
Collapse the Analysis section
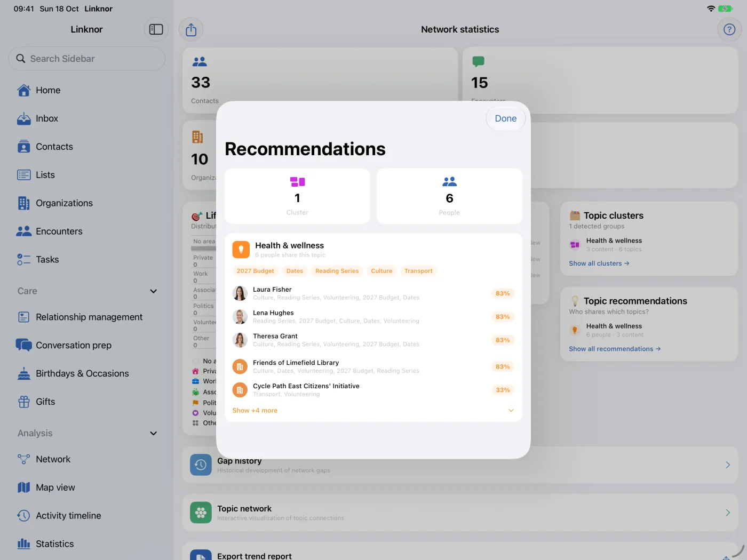[x=153, y=434]
